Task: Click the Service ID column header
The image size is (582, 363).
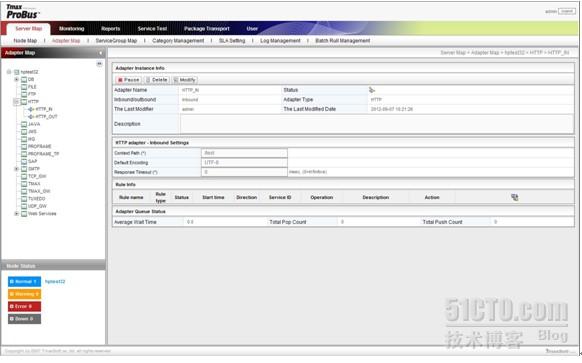Action: (x=280, y=197)
